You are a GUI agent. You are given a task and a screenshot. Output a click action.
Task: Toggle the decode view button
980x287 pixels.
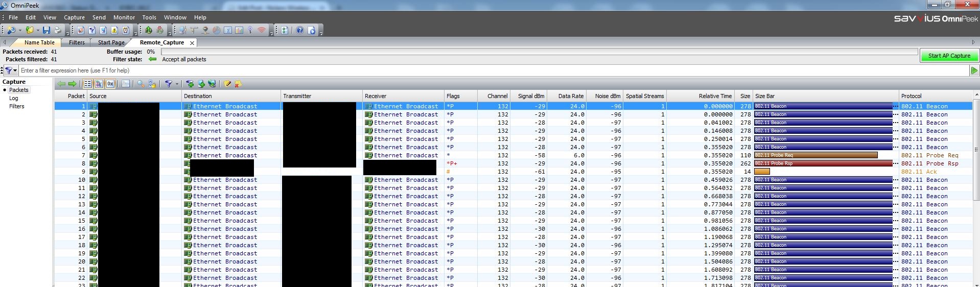pyautogui.click(x=99, y=84)
